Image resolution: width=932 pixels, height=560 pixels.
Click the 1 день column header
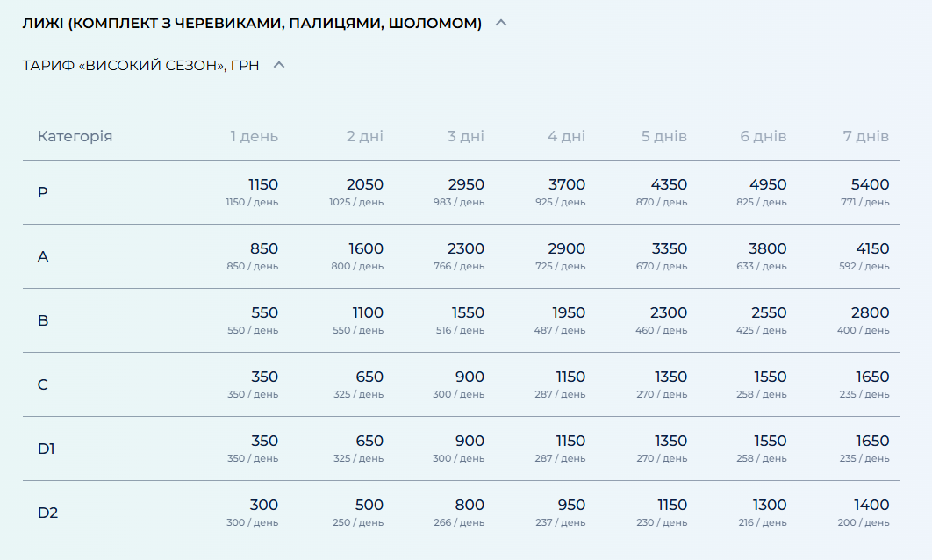coord(254,136)
